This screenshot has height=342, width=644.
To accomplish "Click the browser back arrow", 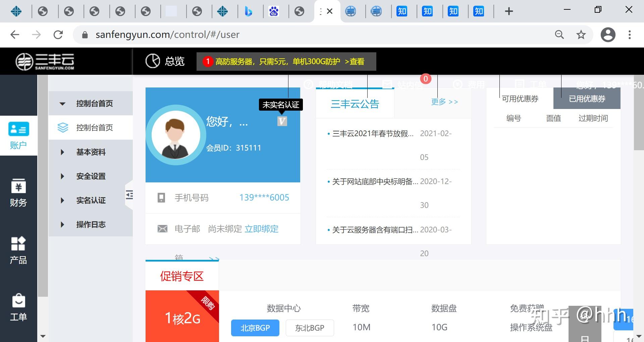I will [x=15, y=35].
